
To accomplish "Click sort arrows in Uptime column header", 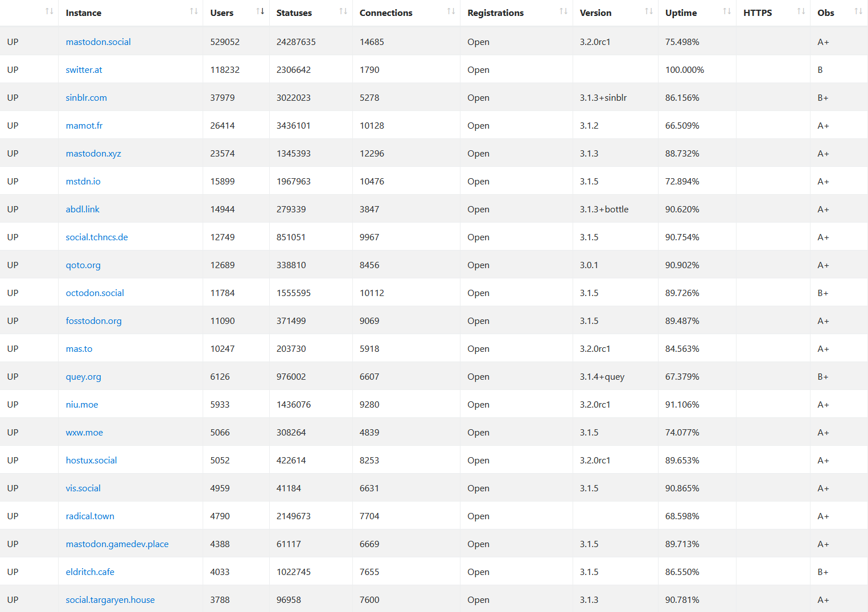I will pos(726,11).
